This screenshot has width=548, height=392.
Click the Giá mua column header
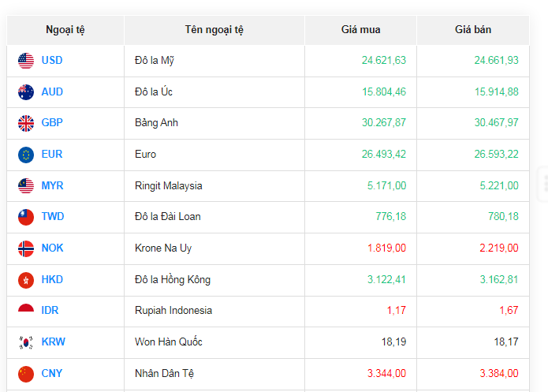[360, 30]
